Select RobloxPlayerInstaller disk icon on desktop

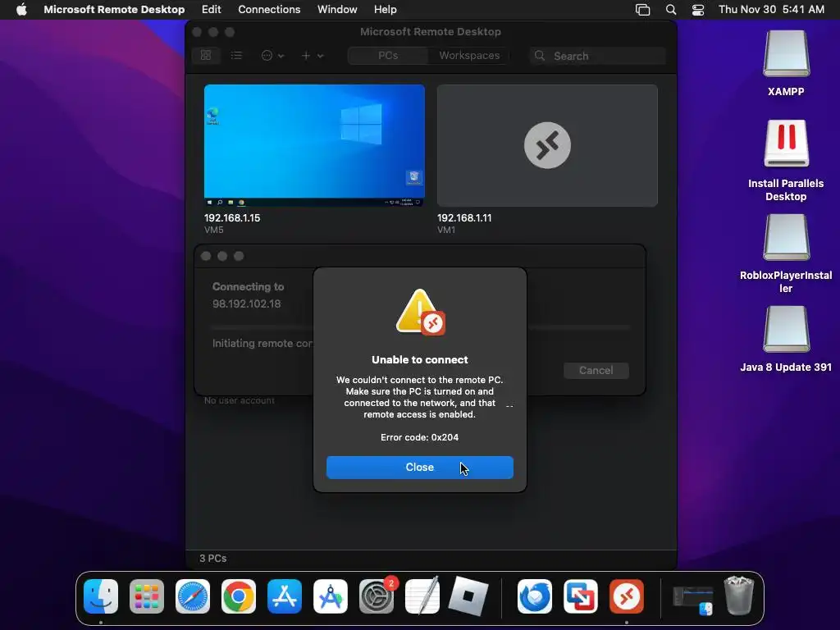786,238
